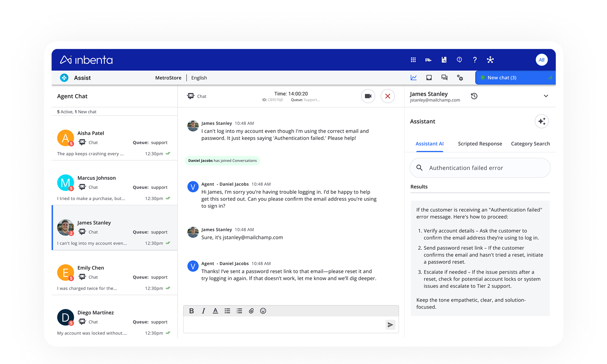Open the Assist settings gears icon

[460, 77]
